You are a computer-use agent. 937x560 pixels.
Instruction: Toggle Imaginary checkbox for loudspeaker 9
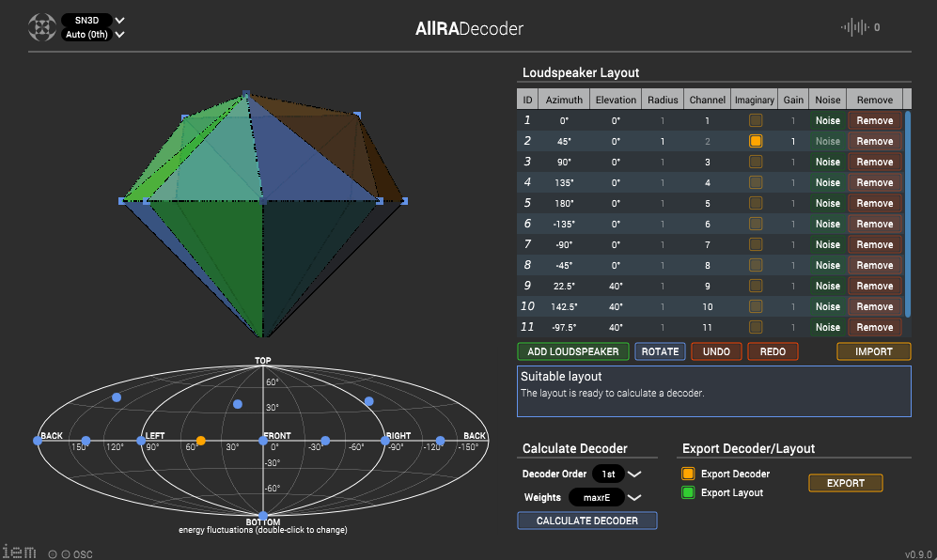(756, 286)
